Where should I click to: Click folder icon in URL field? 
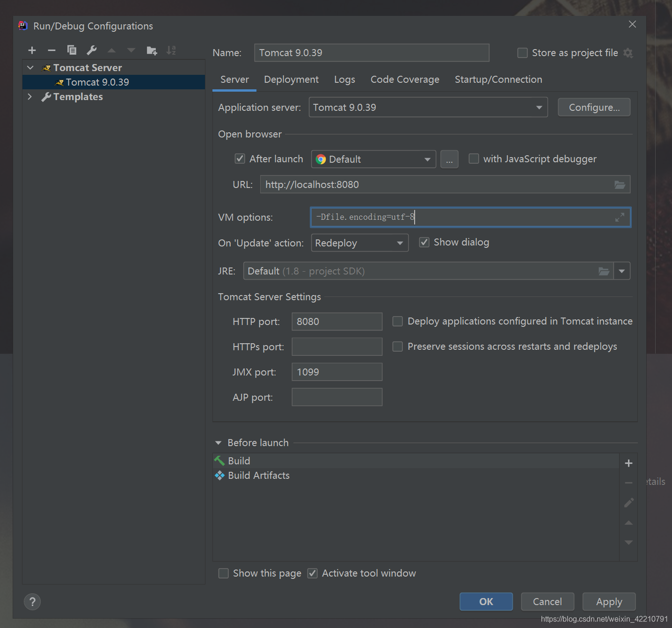pyautogui.click(x=620, y=185)
